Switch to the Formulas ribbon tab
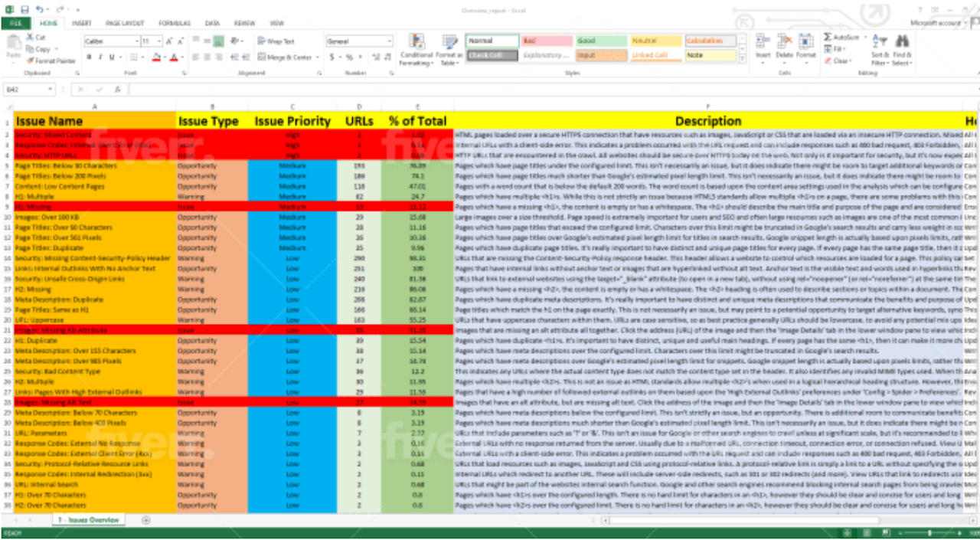Viewport: 980px width, 540px height. pyautogui.click(x=175, y=24)
